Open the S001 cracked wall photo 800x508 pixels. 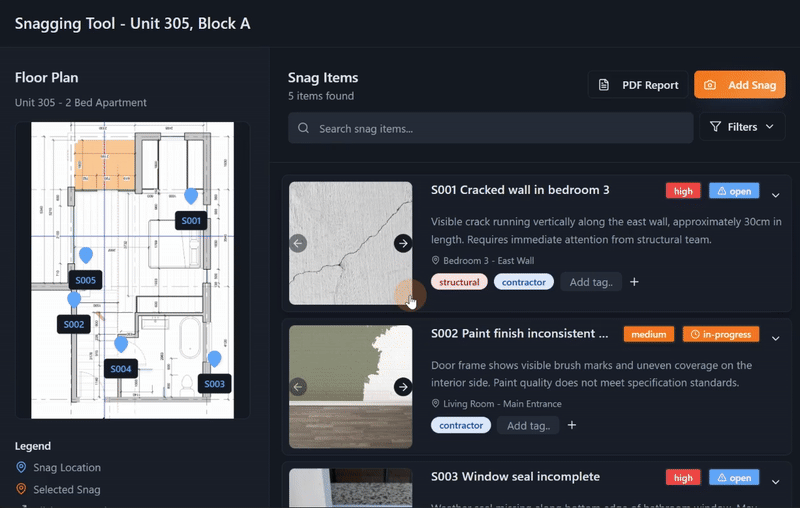coord(351,243)
